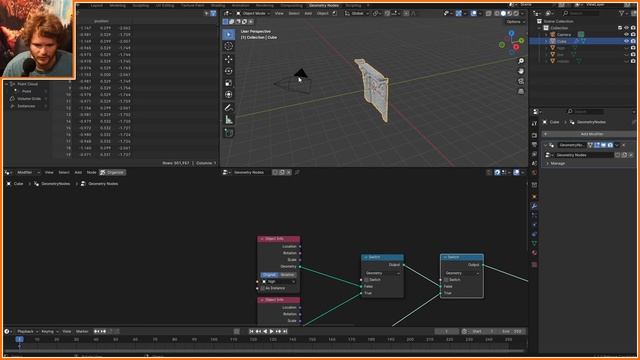
Task: Select Point Cloud domain in spreadsheet sidebar
Action: (27, 84)
